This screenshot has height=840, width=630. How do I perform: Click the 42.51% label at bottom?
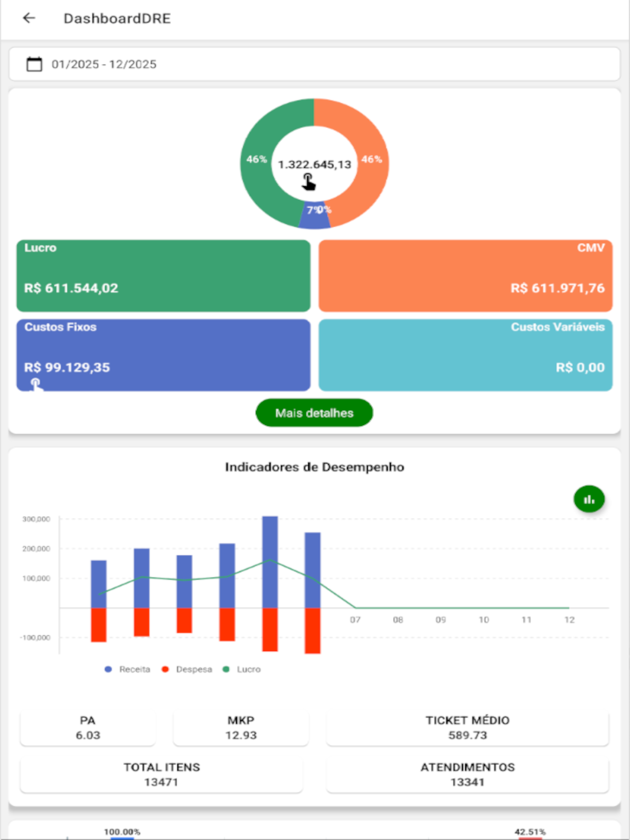(530, 832)
